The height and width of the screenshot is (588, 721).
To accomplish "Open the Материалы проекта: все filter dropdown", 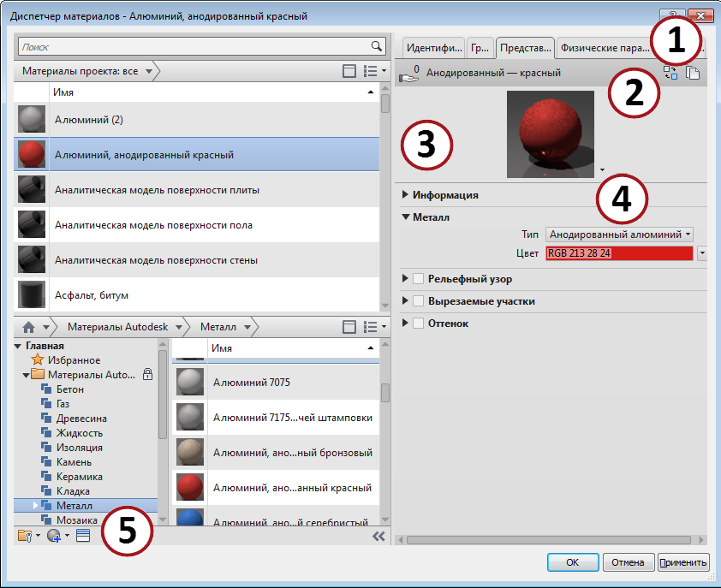I will [x=148, y=71].
